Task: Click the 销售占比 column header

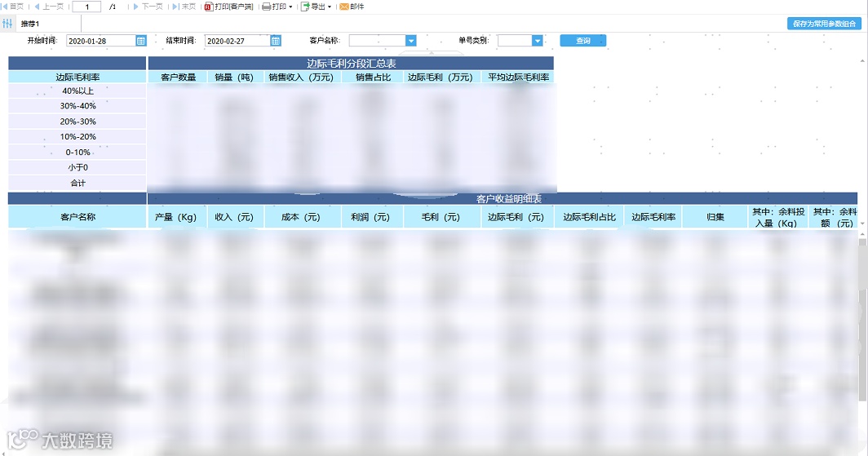Action: (x=373, y=77)
